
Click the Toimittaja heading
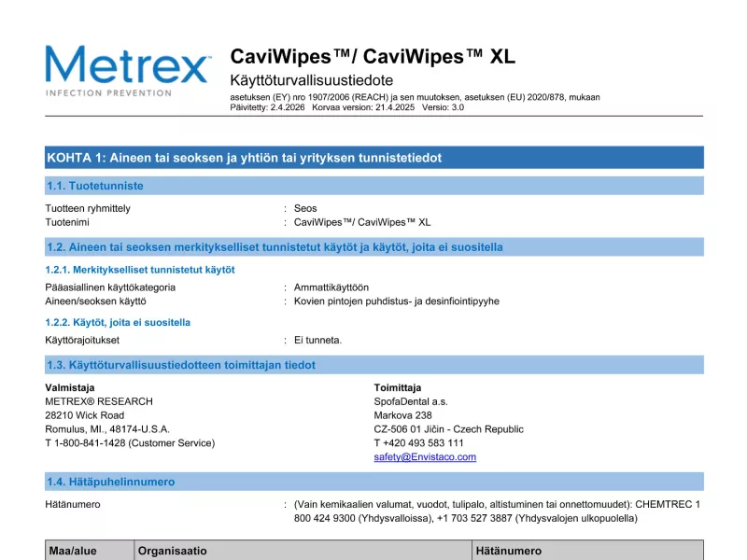pyautogui.click(x=398, y=387)
